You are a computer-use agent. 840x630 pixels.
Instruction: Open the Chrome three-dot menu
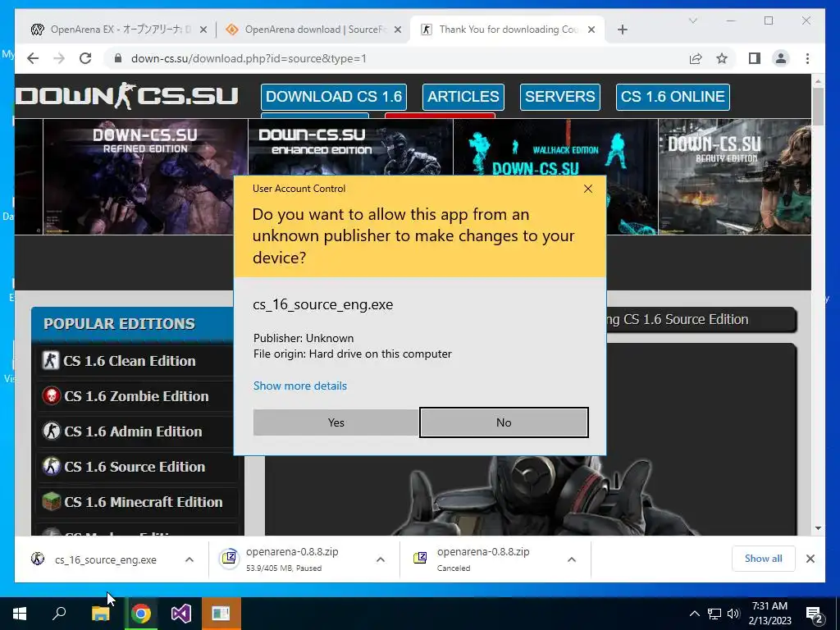[x=807, y=58]
